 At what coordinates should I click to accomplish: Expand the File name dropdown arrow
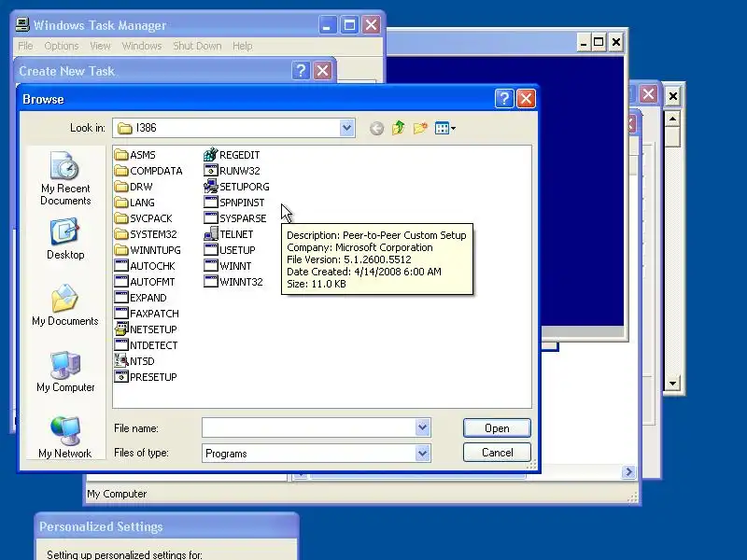tap(423, 427)
